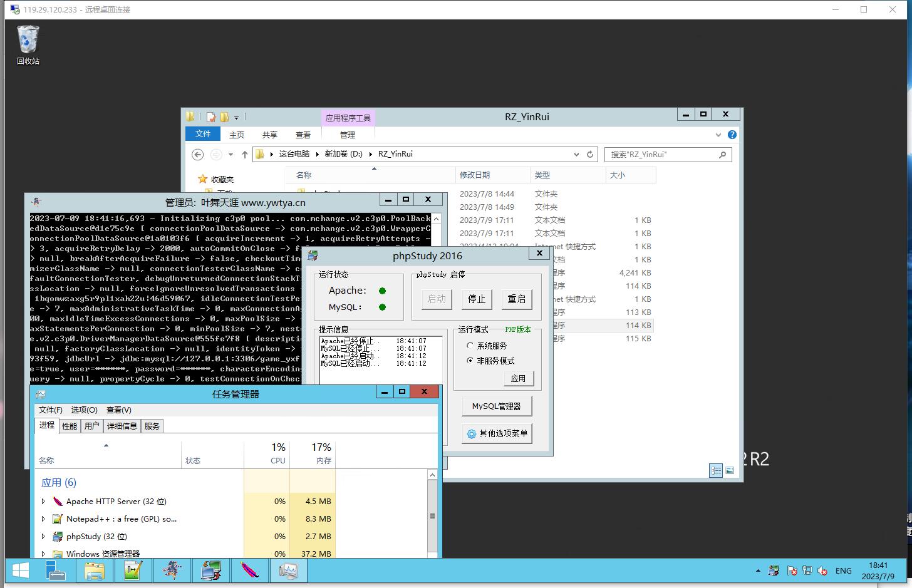The image size is (912, 588).
Task: Click the network tray icon
Action: coord(807,570)
